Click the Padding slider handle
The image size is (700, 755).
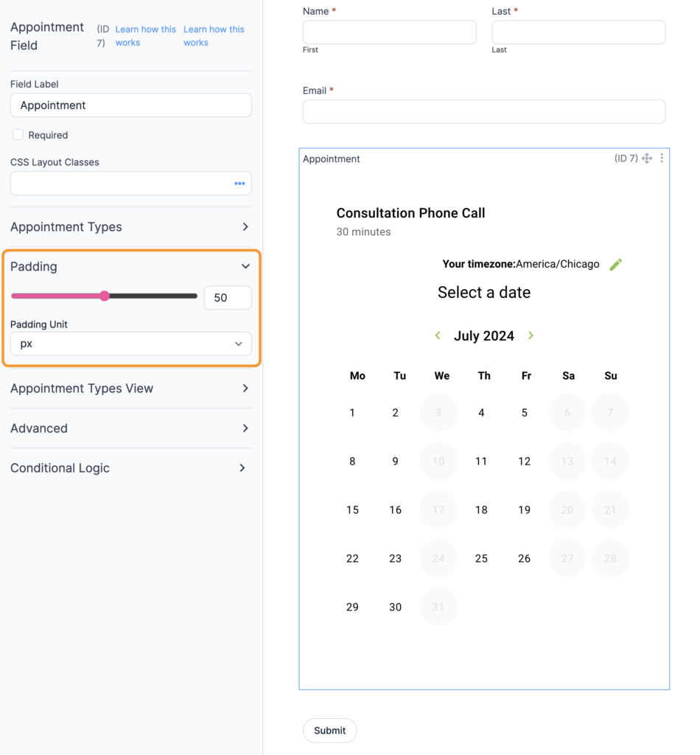105,296
